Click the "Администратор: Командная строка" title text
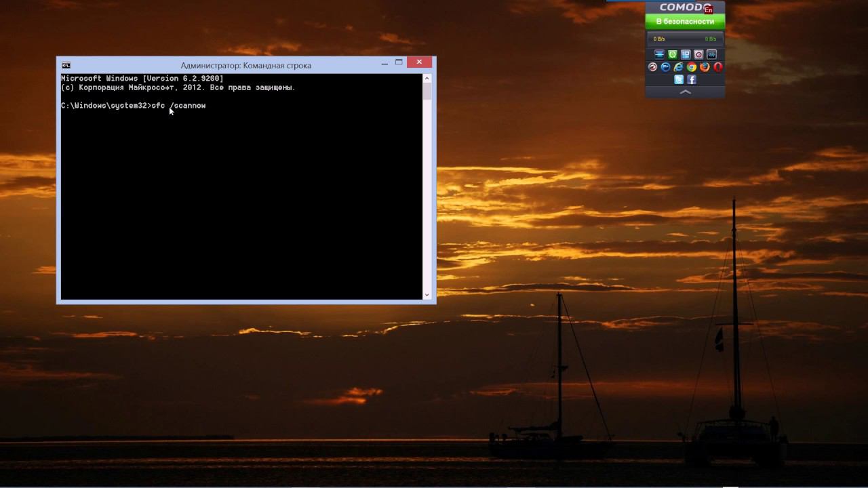 coord(246,66)
